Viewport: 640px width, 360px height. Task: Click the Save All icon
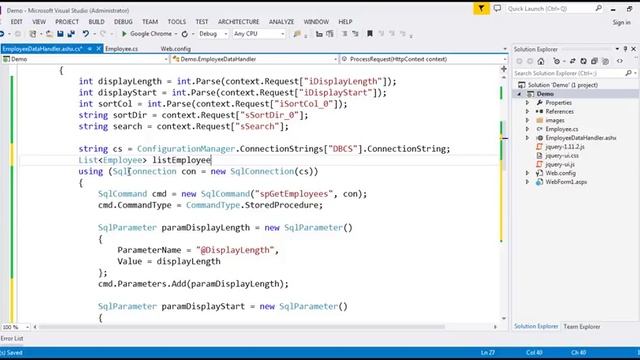71,34
